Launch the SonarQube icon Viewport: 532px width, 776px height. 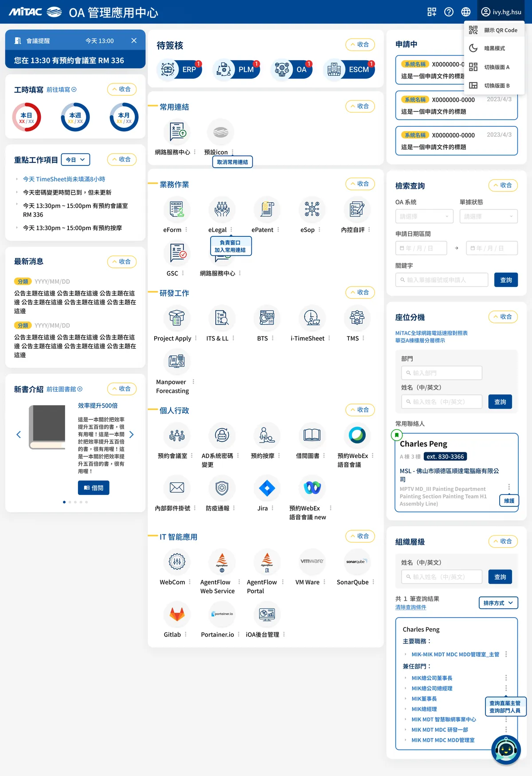point(357,562)
